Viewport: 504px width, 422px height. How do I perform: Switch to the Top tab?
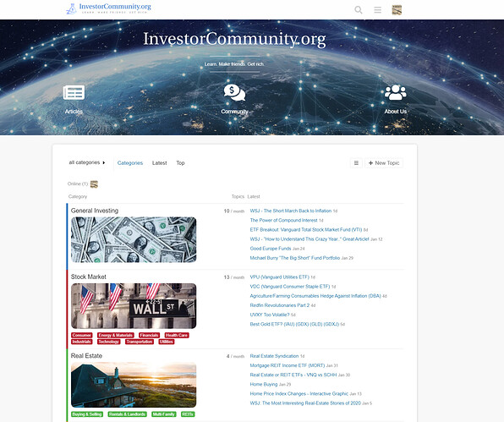coord(180,163)
